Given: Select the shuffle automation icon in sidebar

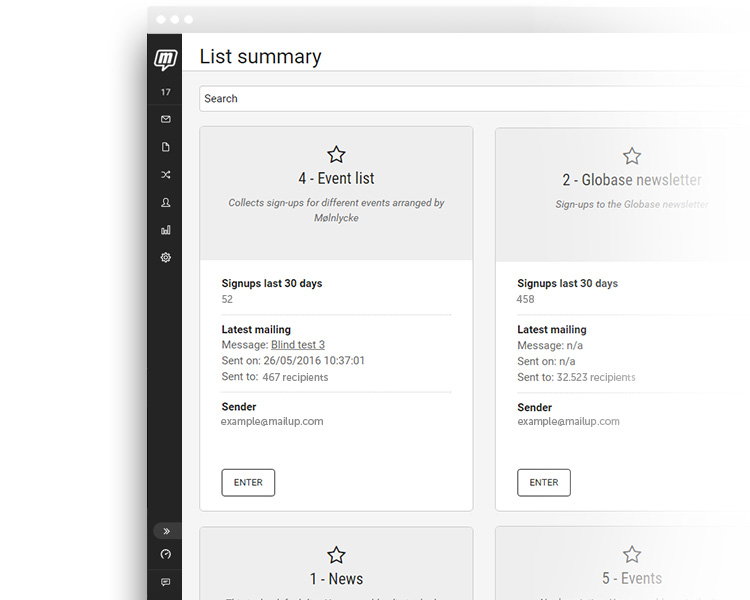Looking at the screenshot, I should (165, 175).
